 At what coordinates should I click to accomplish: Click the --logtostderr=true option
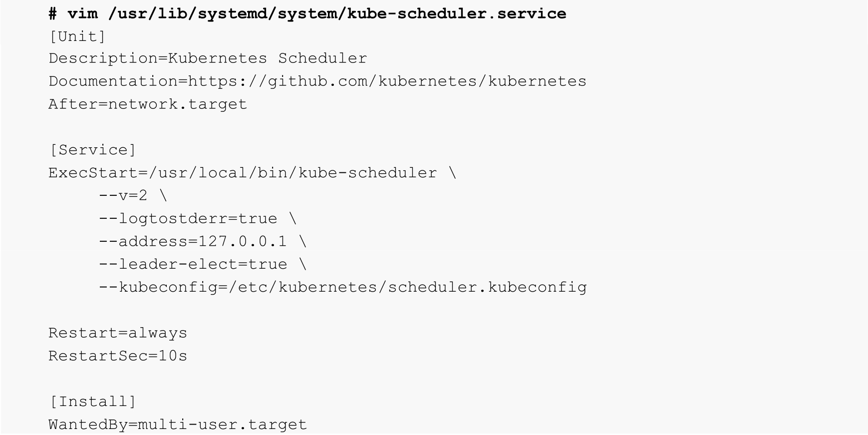pyautogui.click(x=188, y=219)
